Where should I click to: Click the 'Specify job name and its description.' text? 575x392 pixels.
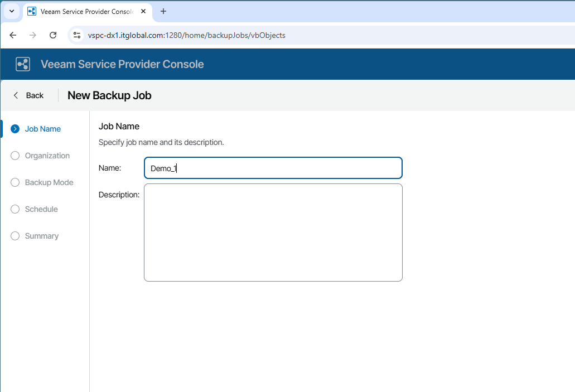coord(161,142)
